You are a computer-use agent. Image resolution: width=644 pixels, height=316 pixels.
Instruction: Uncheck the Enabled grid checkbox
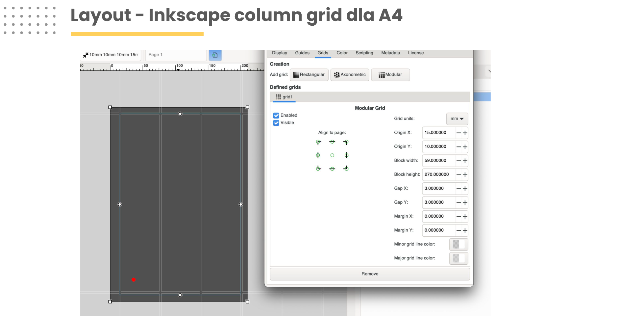tap(276, 116)
